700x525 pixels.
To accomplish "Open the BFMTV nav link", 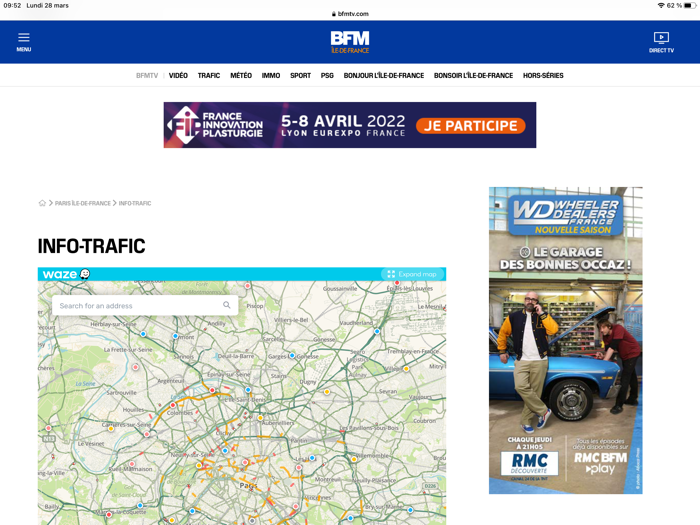I will coord(147,75).
